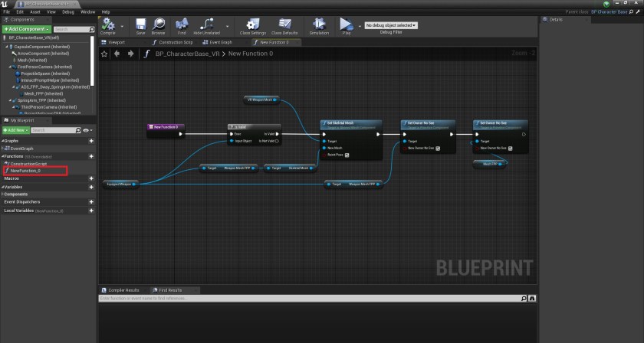Viewport: 644px width, 343px height.
Task: Open Find in blueprint tool
Action: tap(182, 25)
